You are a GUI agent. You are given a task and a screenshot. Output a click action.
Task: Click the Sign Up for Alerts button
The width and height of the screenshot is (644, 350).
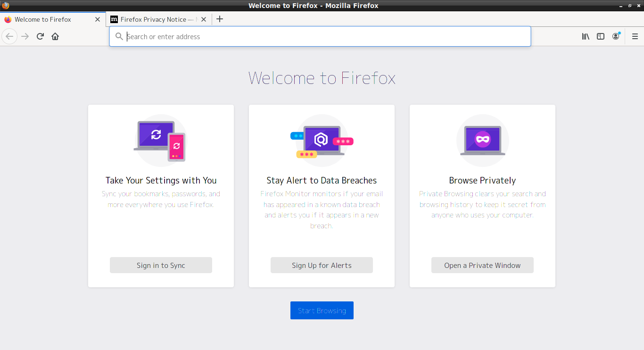322,265
